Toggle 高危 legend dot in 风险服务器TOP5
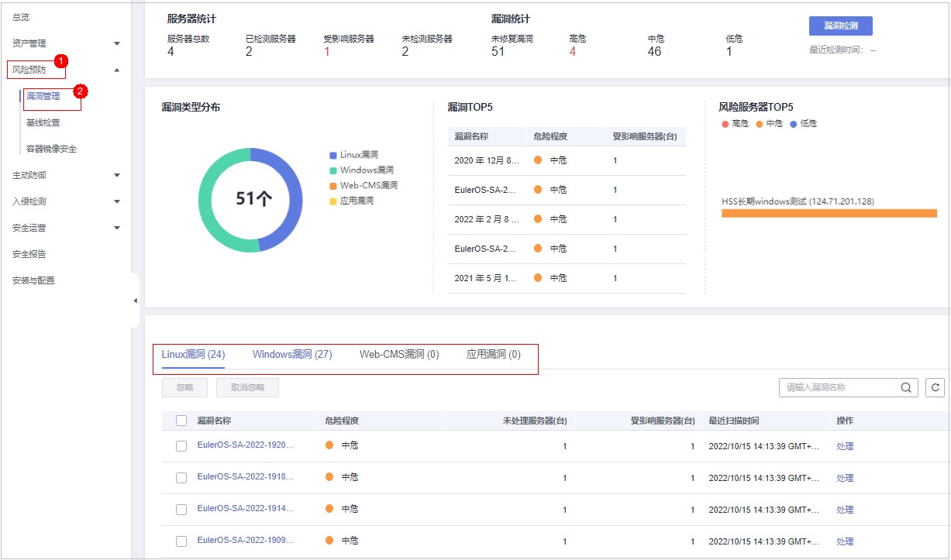 point(725,124)
